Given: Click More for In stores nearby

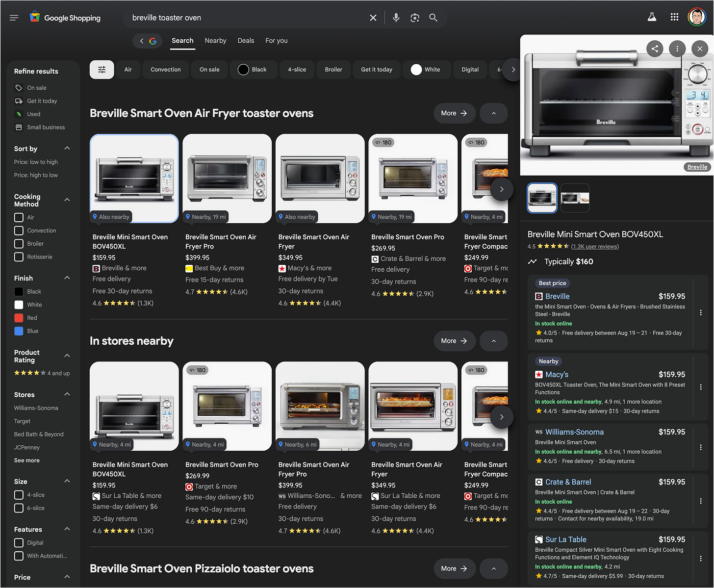Looking at the screenshot, I should click(x=455, y=341).
